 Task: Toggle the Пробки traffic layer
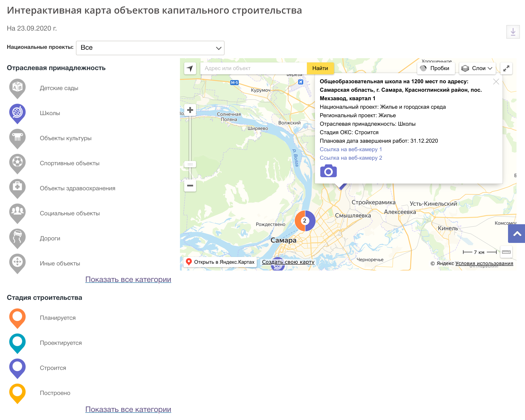(x=435, y=68)
